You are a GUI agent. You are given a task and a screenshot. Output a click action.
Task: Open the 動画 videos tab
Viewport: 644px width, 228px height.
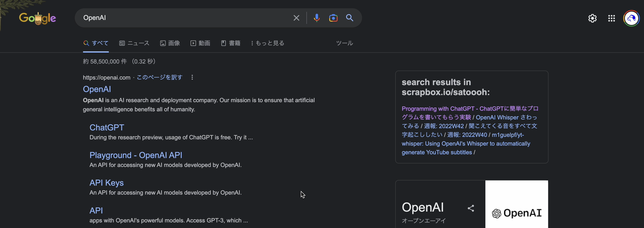coord(200,43)
